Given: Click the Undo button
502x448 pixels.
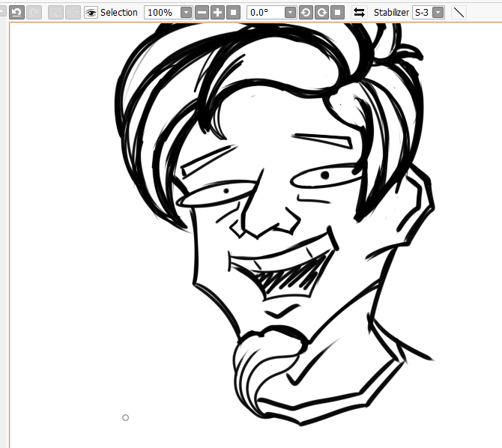Looking at the screenshot, I should (16, 13).
